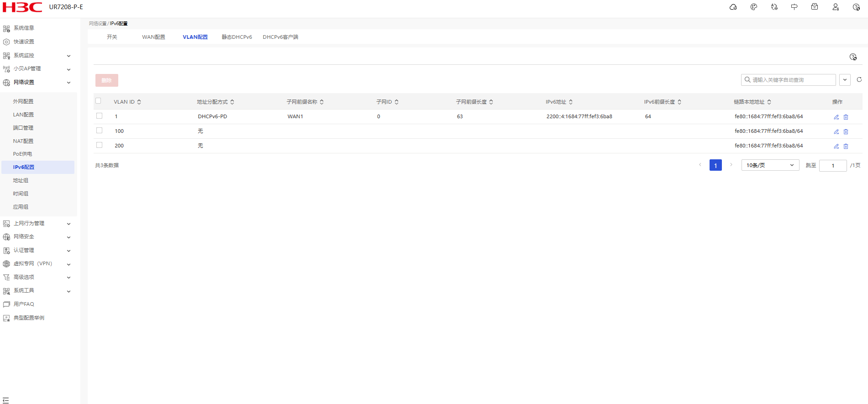
Task: Open the 10条/页 page size dropdown
Action: pyautogui.click(x=769, y=165)
